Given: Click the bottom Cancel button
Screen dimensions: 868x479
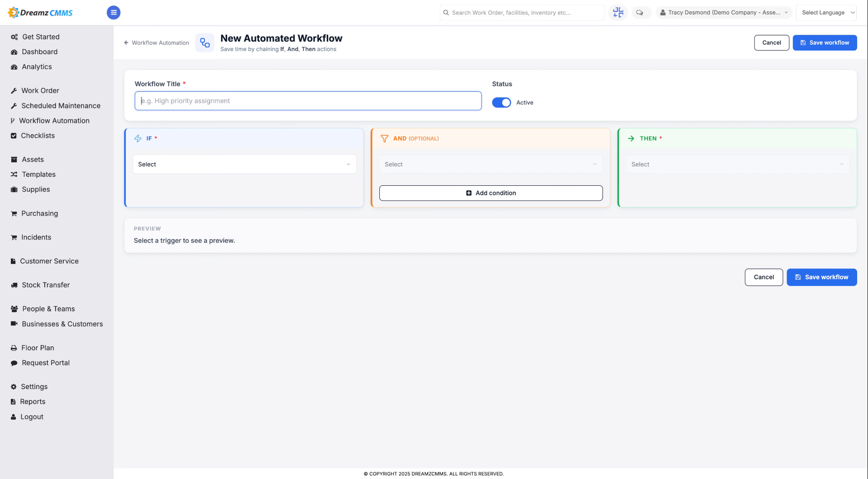Looking at the screenshot, I should (764, 277).
